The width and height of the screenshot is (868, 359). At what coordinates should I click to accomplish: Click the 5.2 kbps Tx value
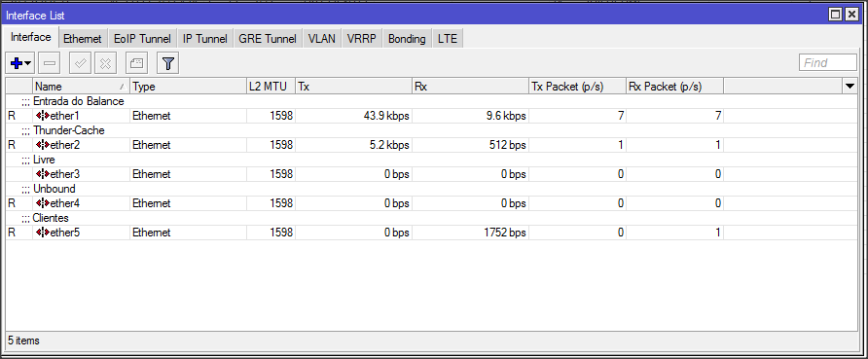coord(389,145)
